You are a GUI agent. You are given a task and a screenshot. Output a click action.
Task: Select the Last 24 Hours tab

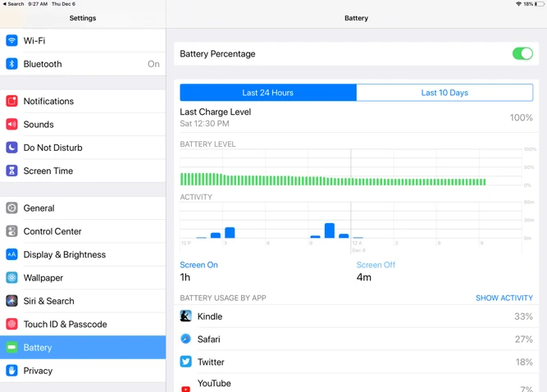(268, 93)
